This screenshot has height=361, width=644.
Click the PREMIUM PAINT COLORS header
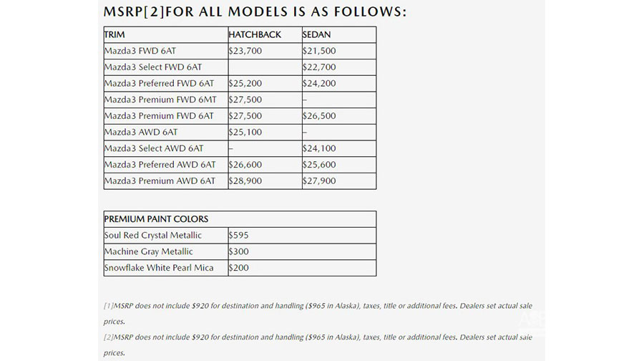coord(157,219)
